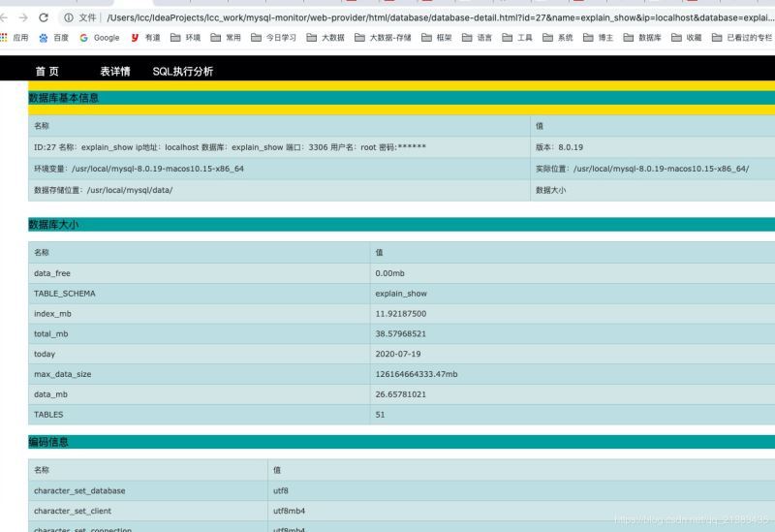
Task: Click the utf8 value
Action: click(x=281, y=490)
